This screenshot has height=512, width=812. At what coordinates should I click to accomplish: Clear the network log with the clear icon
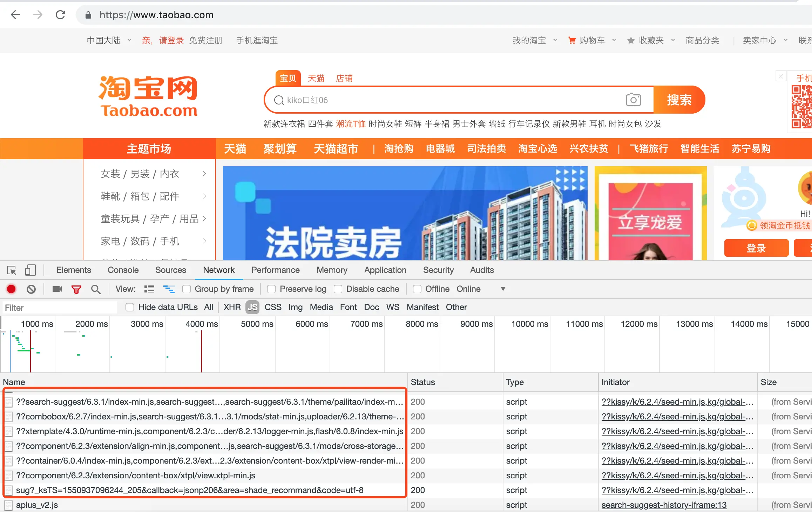click(x=31, y=289)
